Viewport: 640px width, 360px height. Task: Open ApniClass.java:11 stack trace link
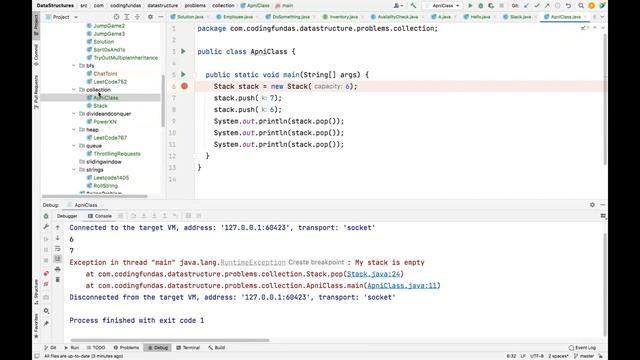[402, 286]
